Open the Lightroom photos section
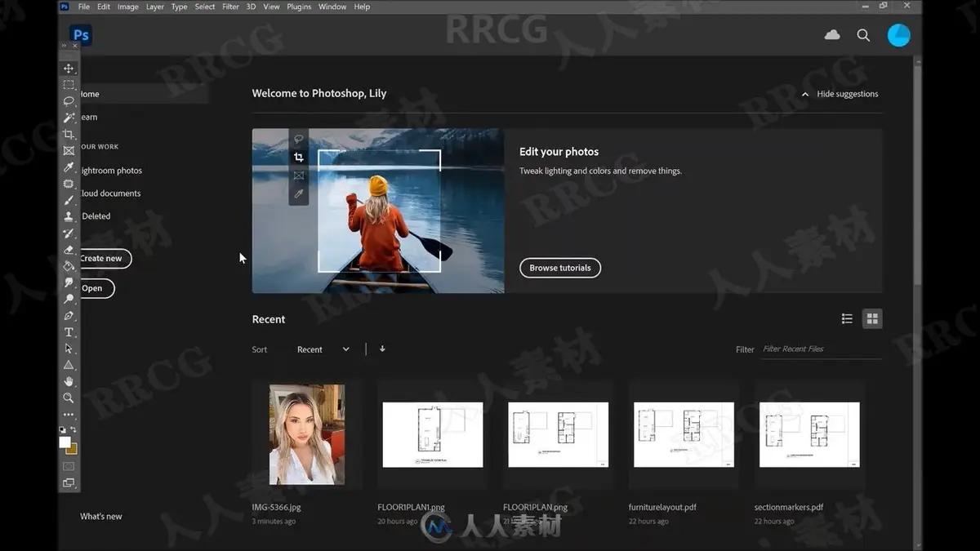The height and width of the screenshot is (551, 980). [112, 171]
